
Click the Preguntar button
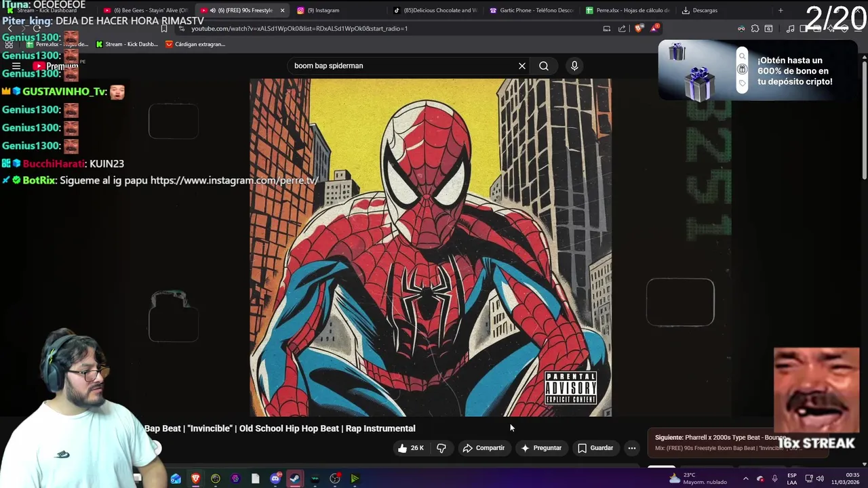click(x=541, y=448)
